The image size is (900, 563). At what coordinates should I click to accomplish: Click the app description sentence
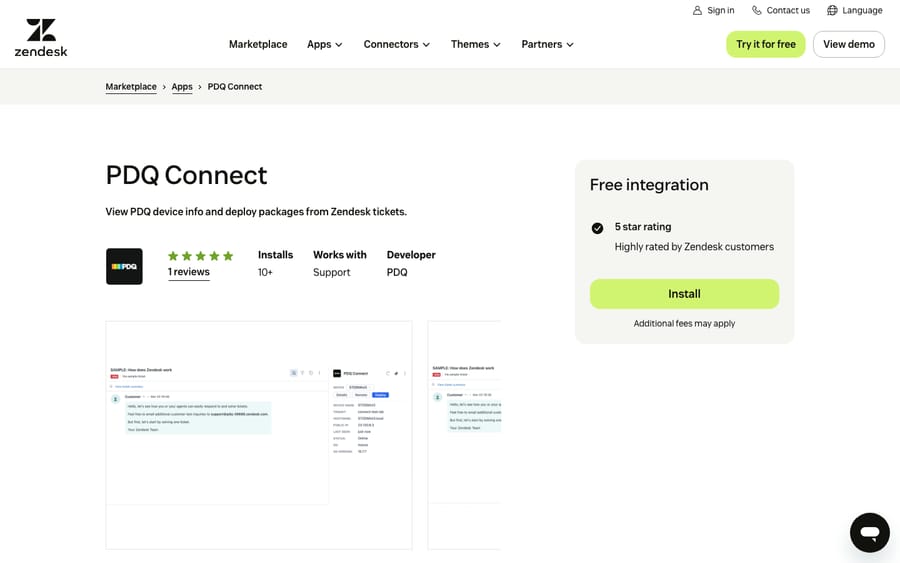pos(256,212)
